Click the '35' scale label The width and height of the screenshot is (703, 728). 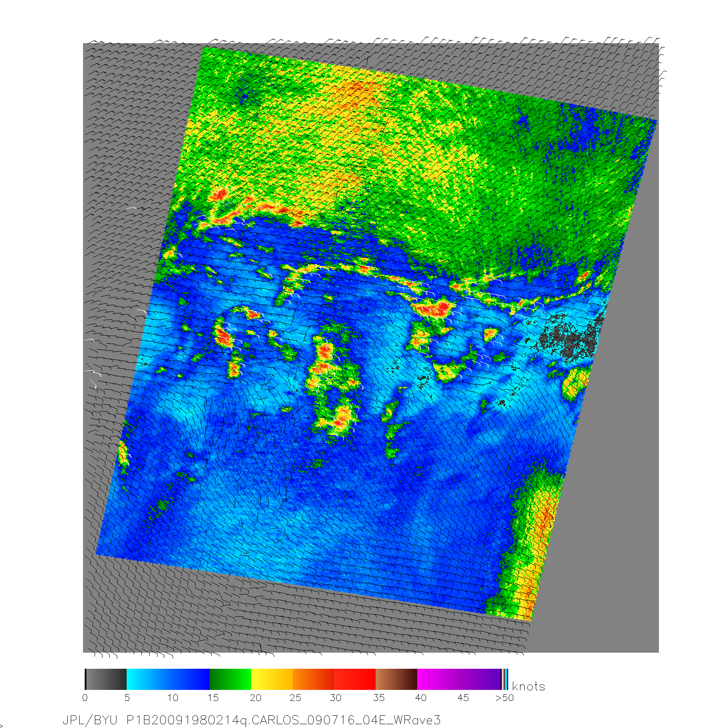pyautogui.click(x=379, y=698)
